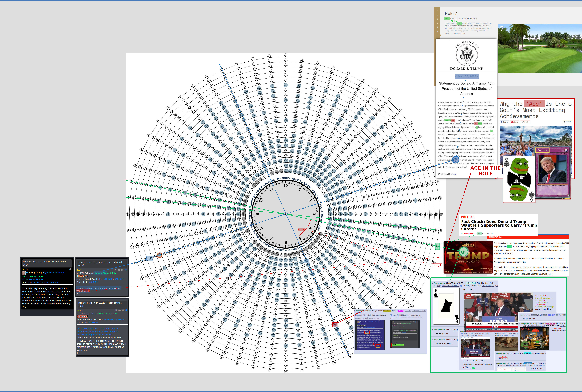
Task: Click the blue move arrows on post 2935
Action: 126,310
